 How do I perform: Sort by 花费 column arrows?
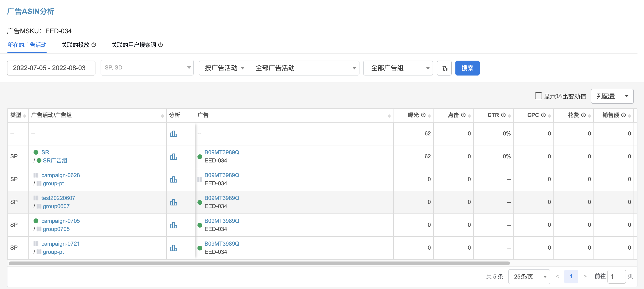[589, 116]
